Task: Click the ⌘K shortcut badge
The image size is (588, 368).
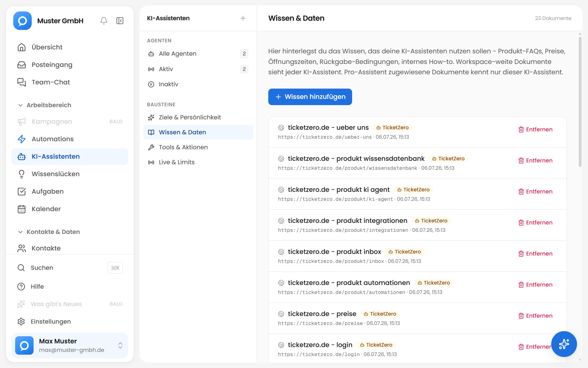Action: 115,268
